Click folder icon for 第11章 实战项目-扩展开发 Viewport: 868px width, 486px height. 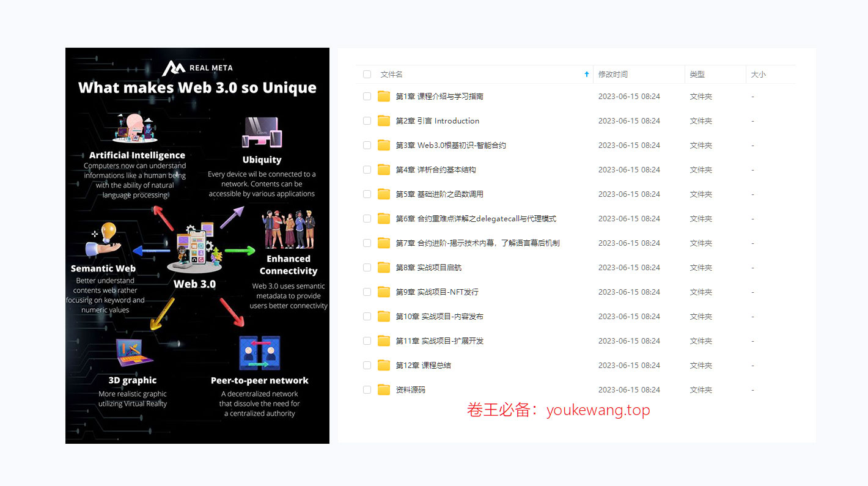pyautogui.click(x=384, y=341)
